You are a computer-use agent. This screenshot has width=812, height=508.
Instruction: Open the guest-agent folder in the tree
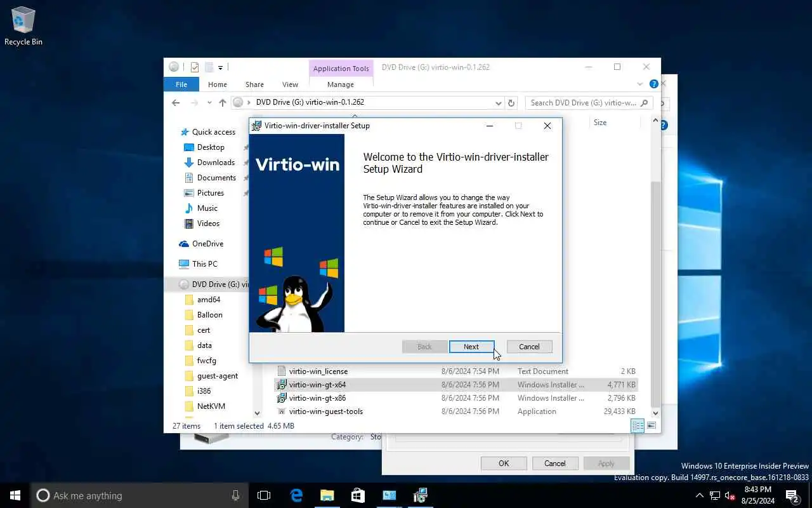217,376
